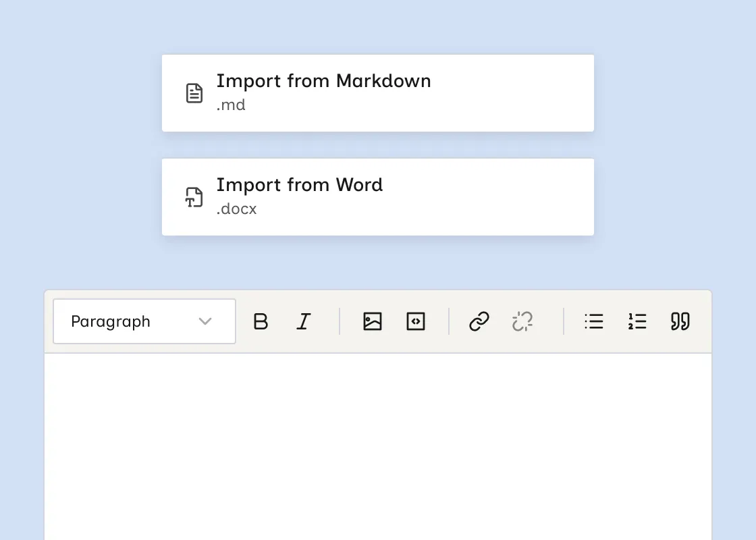Insert a blockquote

pos(680,321)
